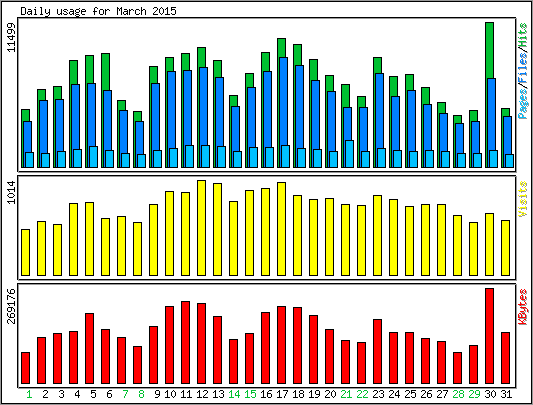533x405 pixels.
Task: Click the yellow Visits bar for day 1
Action: tap(25, 252)
